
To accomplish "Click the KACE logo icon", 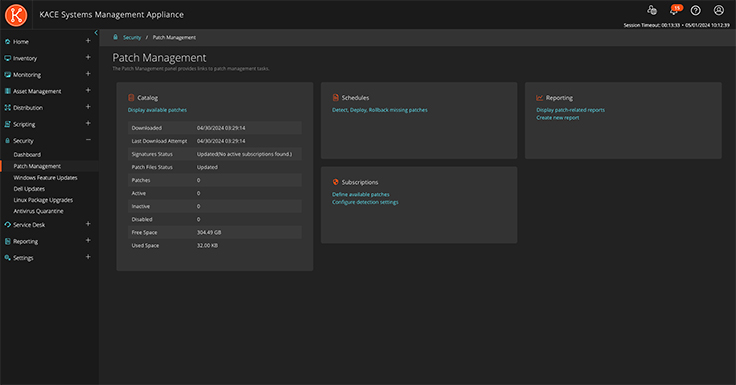I will tap(16, 15).
